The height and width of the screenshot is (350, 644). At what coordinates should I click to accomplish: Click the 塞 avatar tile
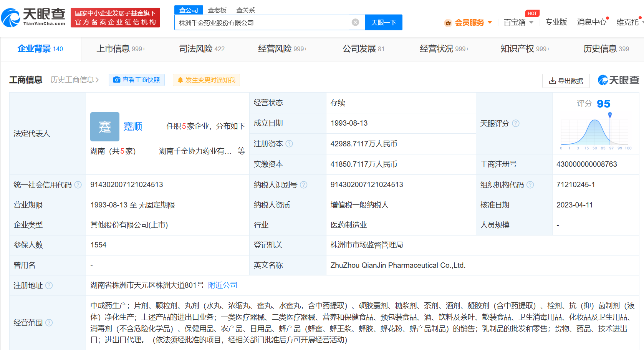105,127
